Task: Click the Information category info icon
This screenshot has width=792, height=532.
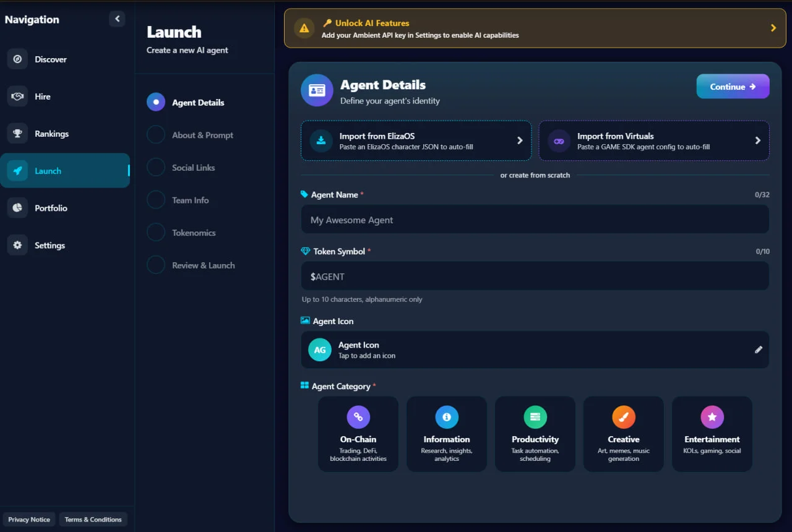Action: (x=447, y=417)
